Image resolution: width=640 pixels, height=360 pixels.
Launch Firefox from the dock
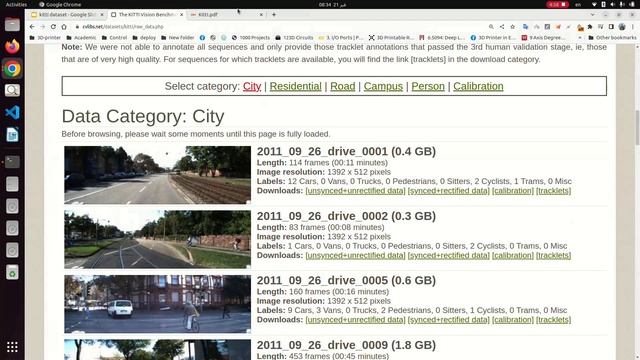(x=12, y=46)
